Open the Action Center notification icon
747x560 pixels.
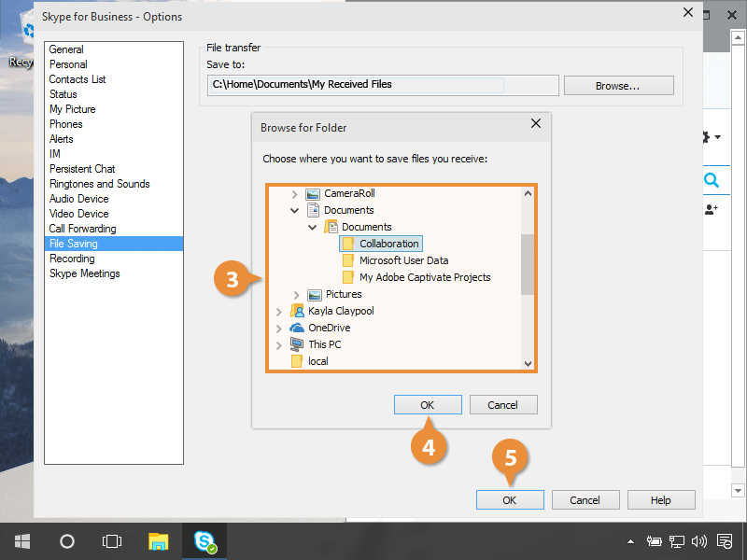pyautogui.click(x=725, y=541)
